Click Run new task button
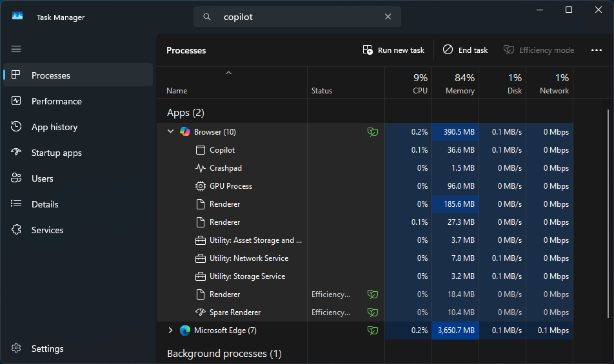This screenshot has height=364, width=614. tap(393, 50)
